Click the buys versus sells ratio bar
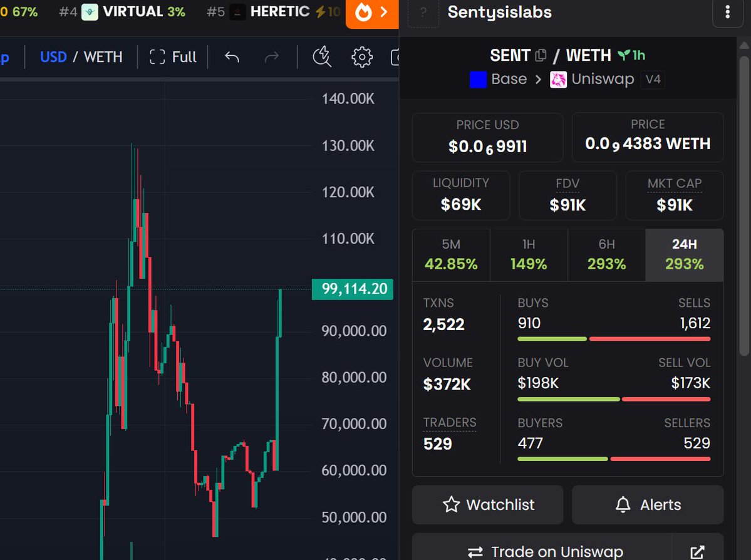This screenshot has width=751, height=560. 614,339
